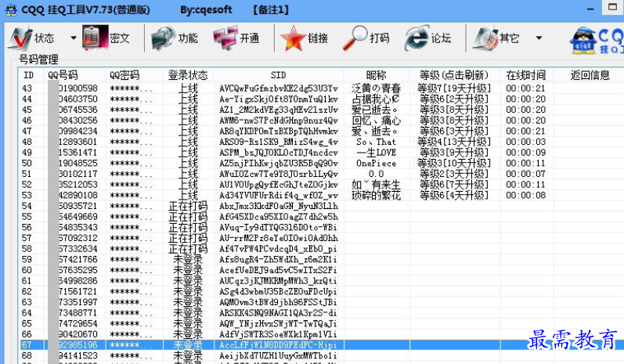This screenshot has width=624, height=364.
Task: Expand the dropdown arrow beside 其它
Action: click(539, 38)
